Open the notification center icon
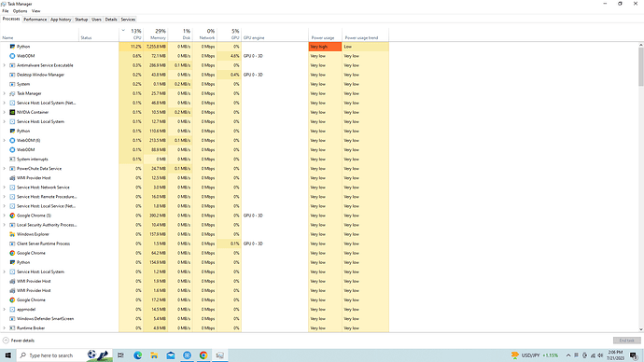This screenshot has width=644, height=362. click(634, 355)
